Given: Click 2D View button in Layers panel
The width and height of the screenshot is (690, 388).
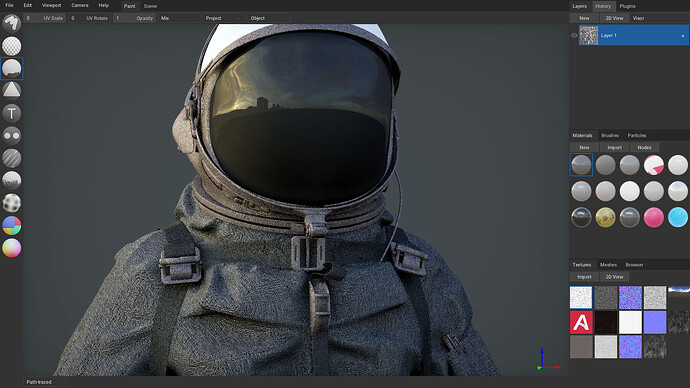Looking at the screenshot, I should [x=614, y=18].
